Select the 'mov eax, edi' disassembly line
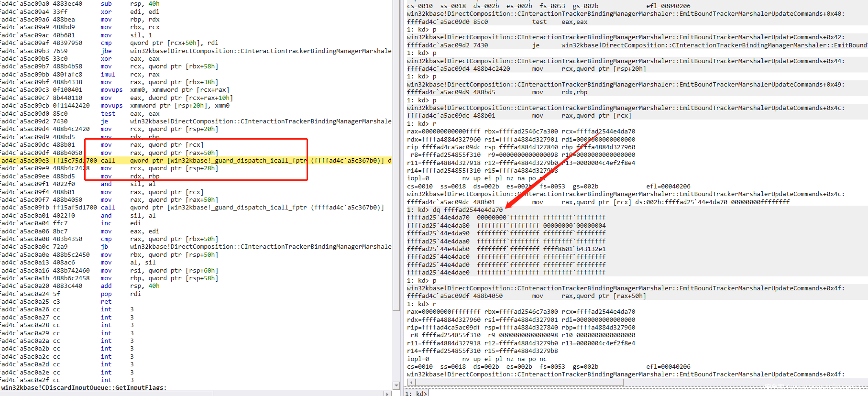The width and height of the screenshot is (868, 396). [x=80, y=231]
